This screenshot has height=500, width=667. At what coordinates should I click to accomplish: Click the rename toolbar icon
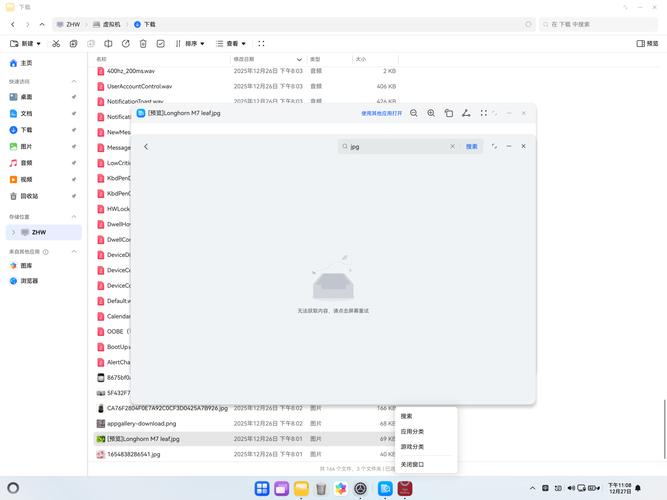(108, 43)
